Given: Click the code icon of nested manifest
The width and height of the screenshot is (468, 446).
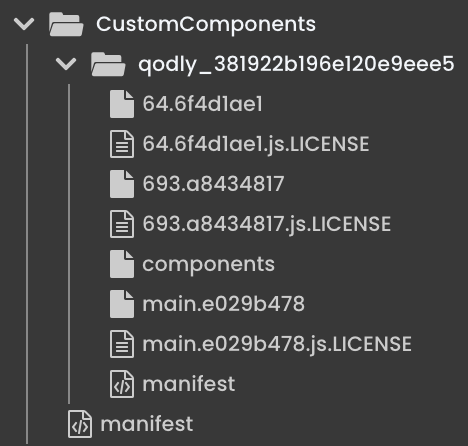Looking at the screenshot, I should tap(122, 384).
